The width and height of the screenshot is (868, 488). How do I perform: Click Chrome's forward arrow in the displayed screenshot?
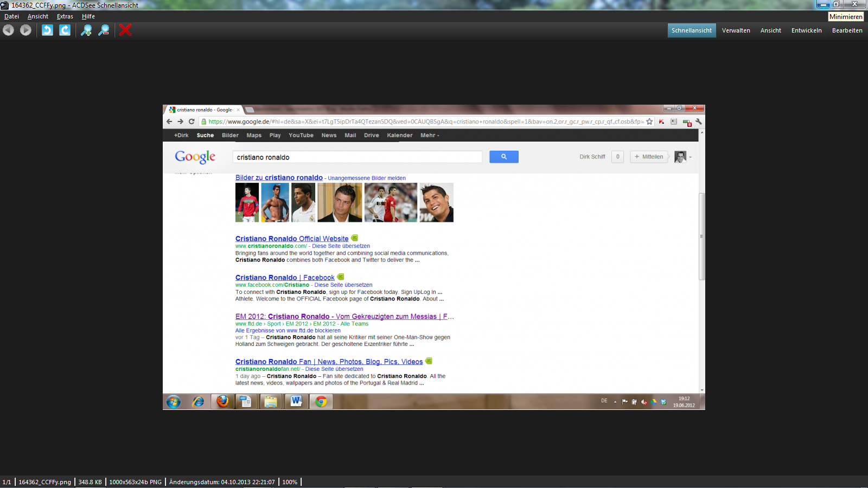tap(180, 121)
